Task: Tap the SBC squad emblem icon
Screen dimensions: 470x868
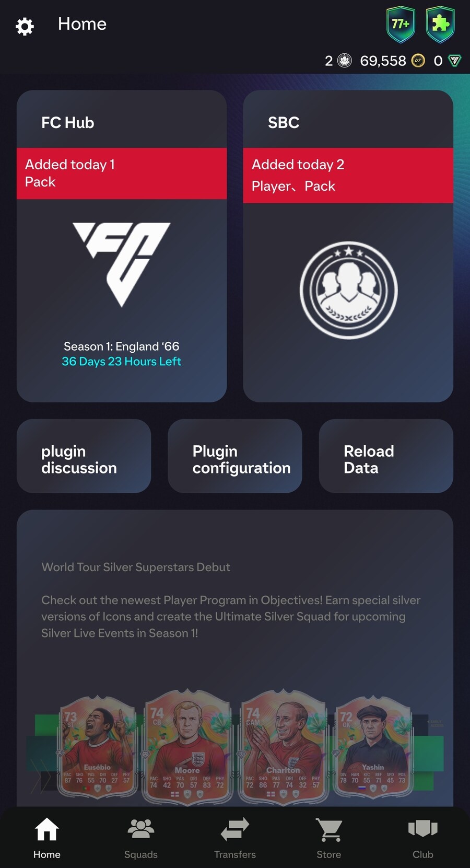Action: tap(348, 290)
